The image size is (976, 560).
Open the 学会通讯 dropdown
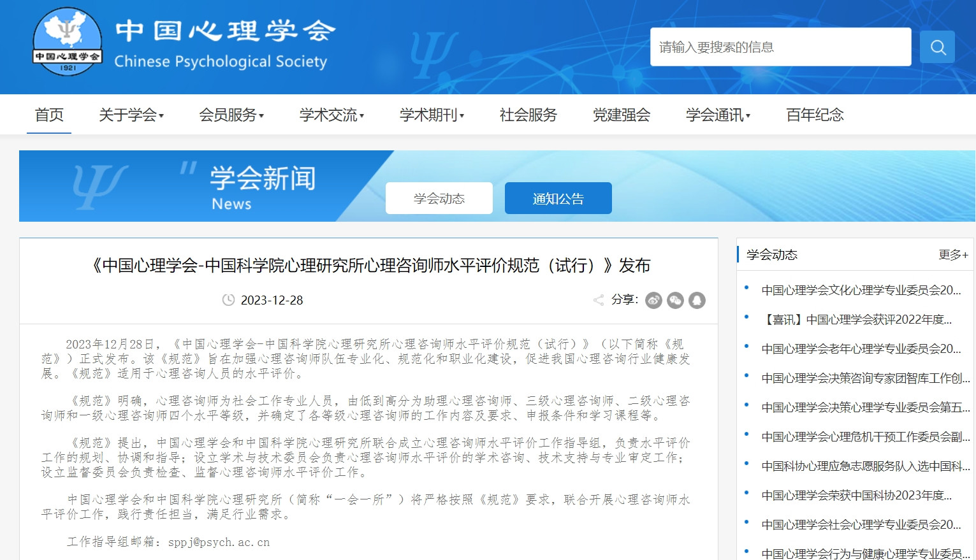coord(718,115)
